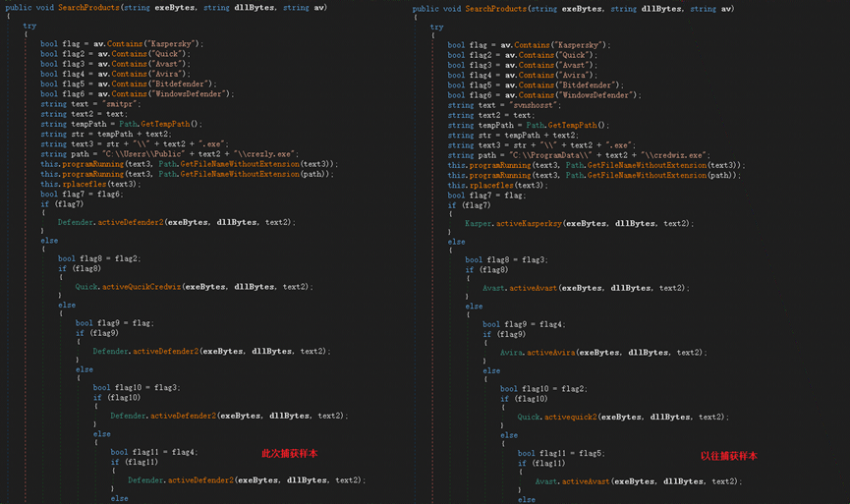The image size is (850, 504).
Task: Select the Avira.activeAvira call line
Action: coord(604,353)
